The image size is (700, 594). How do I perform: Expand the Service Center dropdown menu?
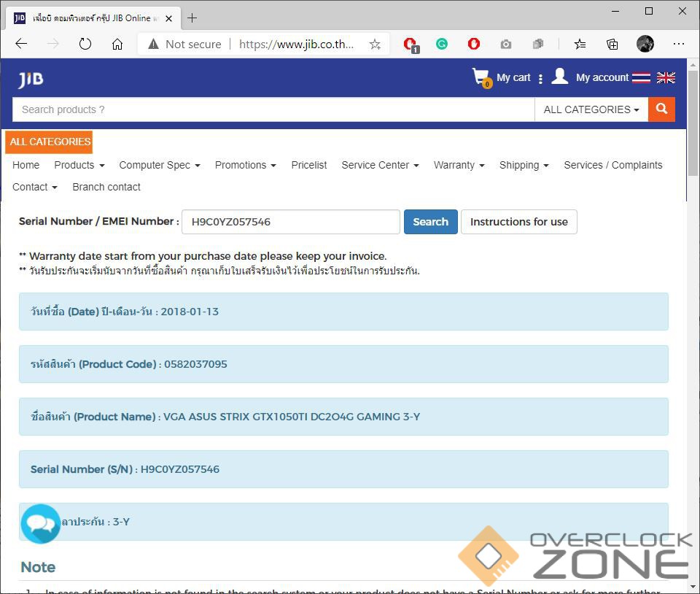[380, 165]
